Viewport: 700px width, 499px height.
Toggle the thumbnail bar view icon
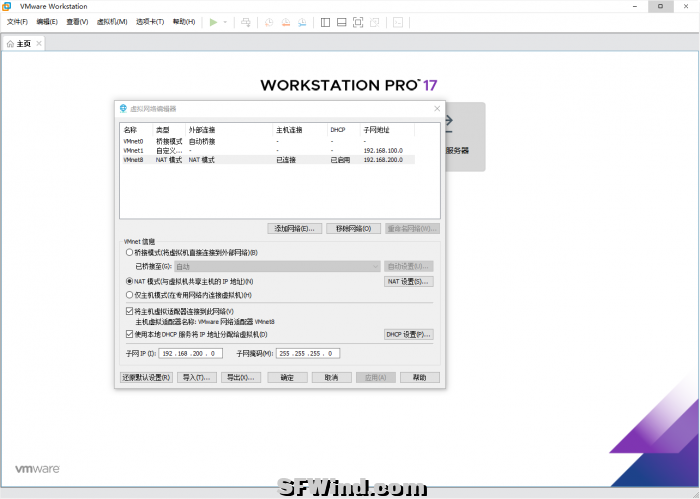point(342,22)
